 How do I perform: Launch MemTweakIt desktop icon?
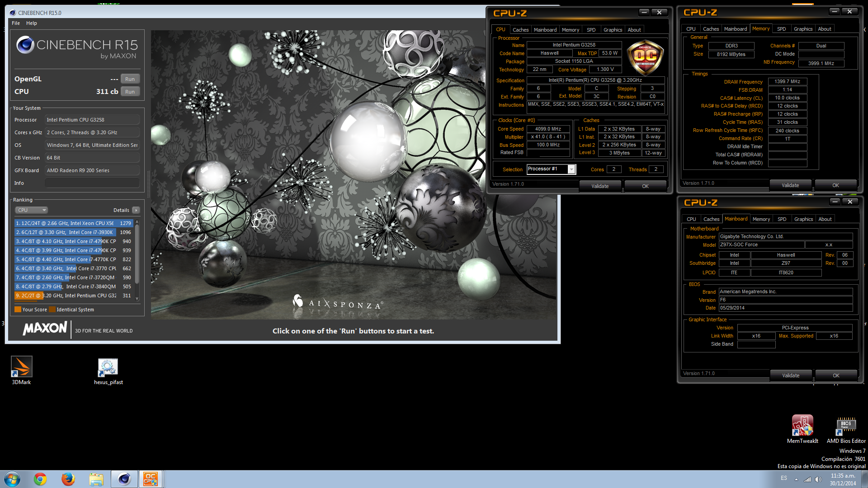(802, 429)
